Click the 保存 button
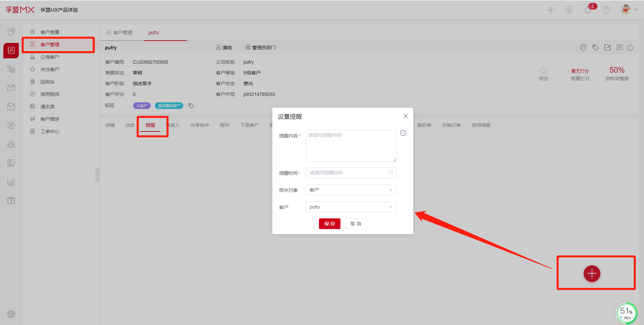The height and width of the screenshot is (325, 644). [329, 224]
